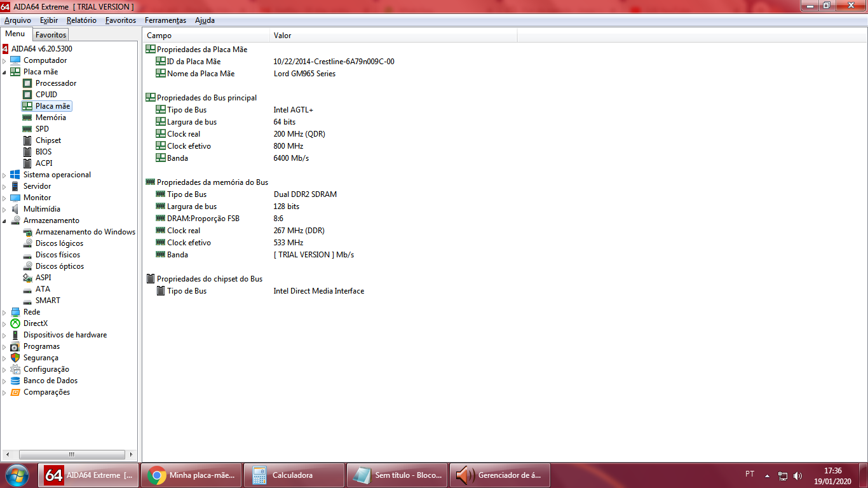
Task: Click the BIOS chip icon
Action: (27, 152)
